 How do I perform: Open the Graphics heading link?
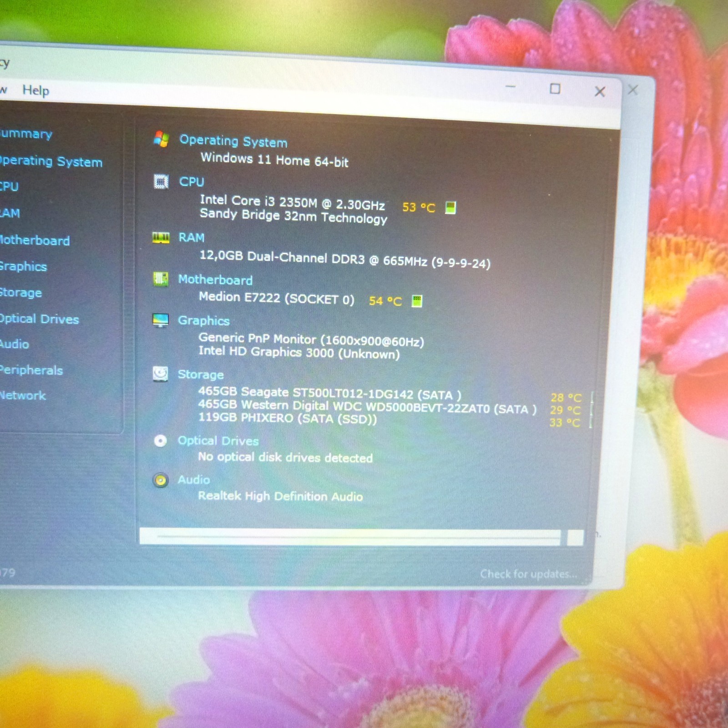click(203, 320)
